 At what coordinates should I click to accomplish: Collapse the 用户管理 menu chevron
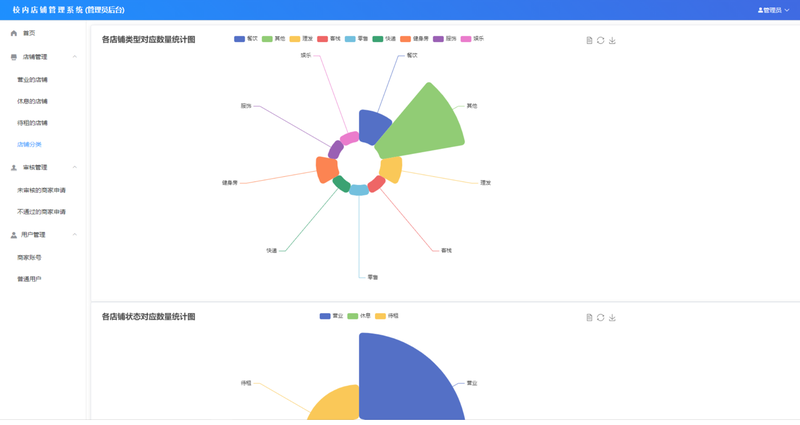75,235
